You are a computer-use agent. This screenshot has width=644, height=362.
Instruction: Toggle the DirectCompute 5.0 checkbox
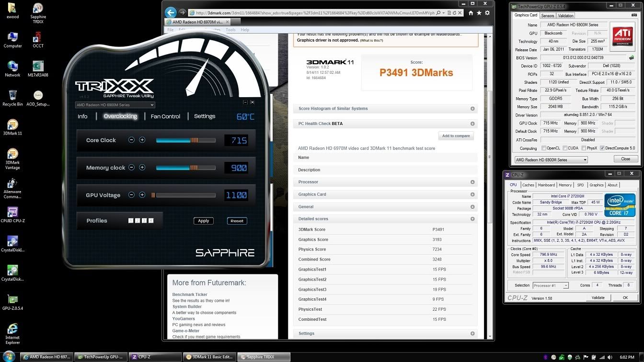pyautogui.click(x=602, y=148)
